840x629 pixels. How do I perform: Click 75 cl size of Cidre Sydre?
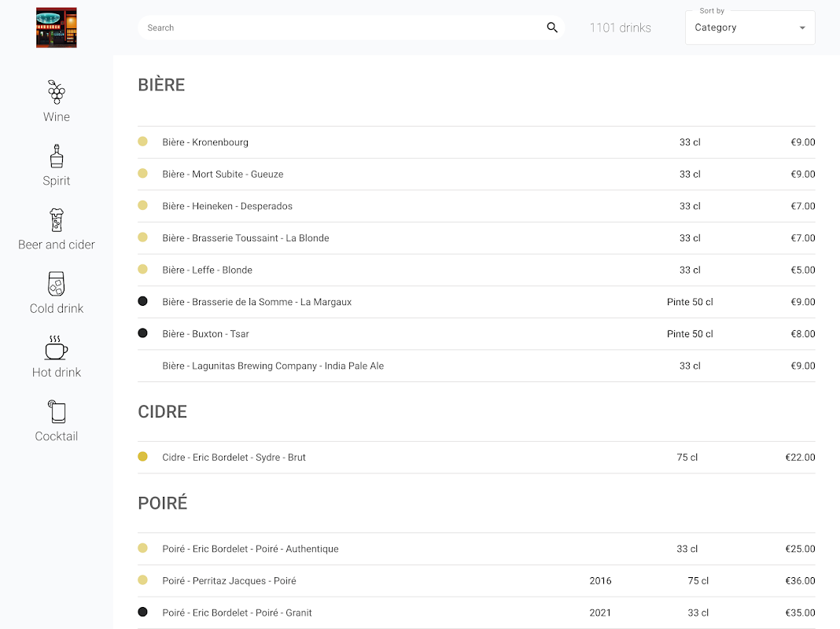(687, 458)
